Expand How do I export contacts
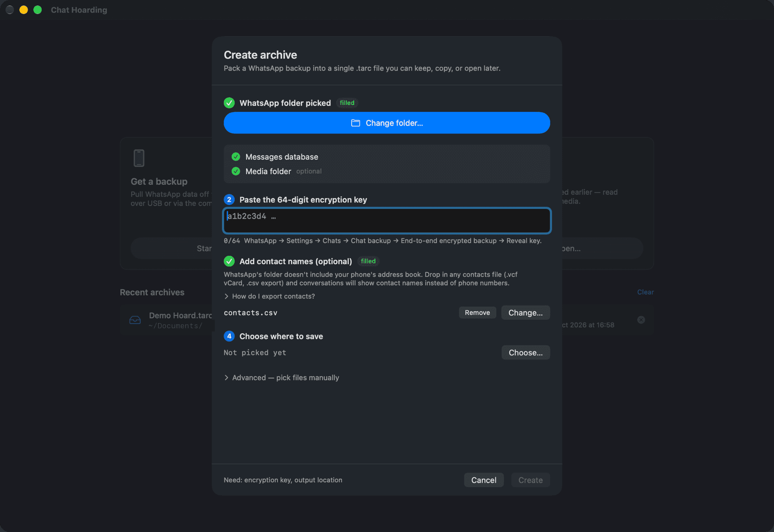Screen dimensions: 774x532 point(269,296)
